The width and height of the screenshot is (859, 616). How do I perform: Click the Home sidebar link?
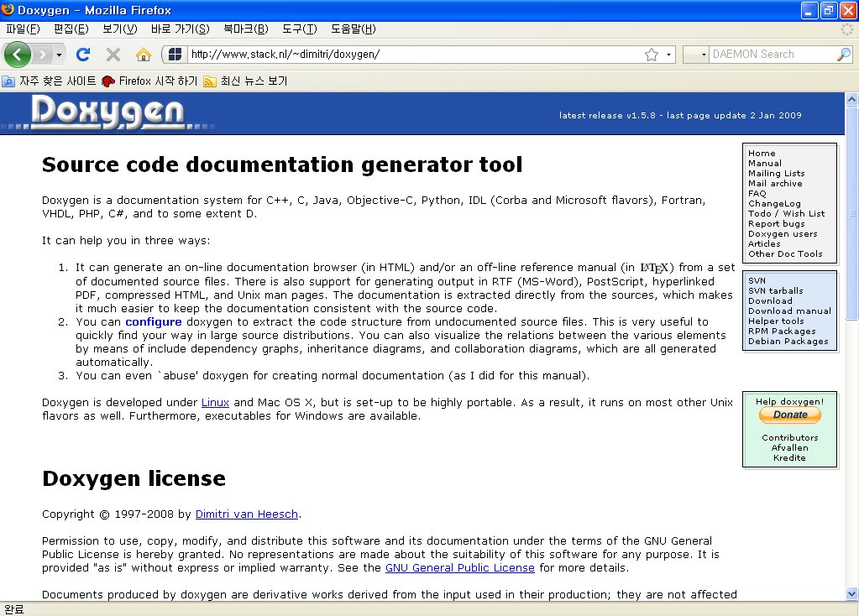(762, 154)
